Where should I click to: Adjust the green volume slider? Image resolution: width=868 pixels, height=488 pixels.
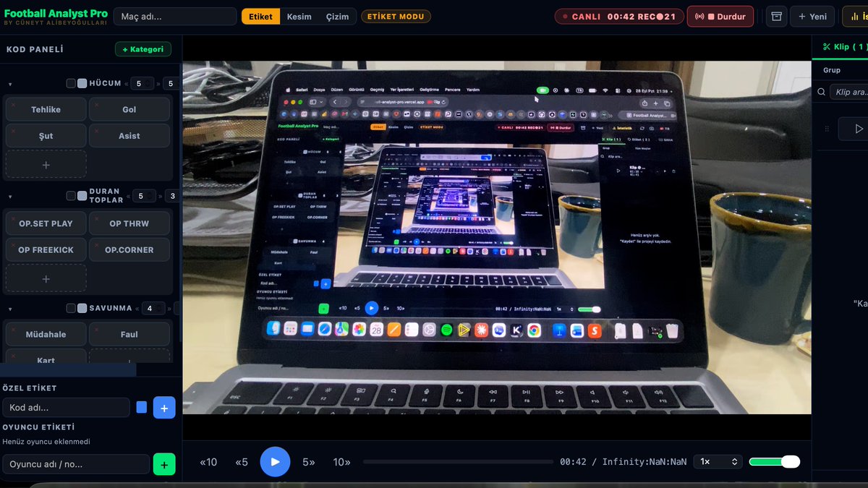pyautogui.click(x=775, y=462)
